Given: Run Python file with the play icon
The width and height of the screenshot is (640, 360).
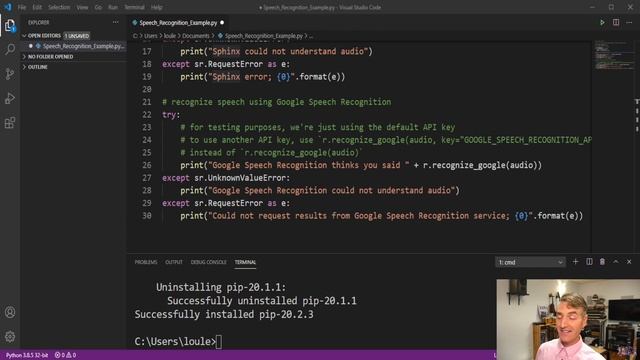Looking at the screenshot, I should [x=602, y=22].
